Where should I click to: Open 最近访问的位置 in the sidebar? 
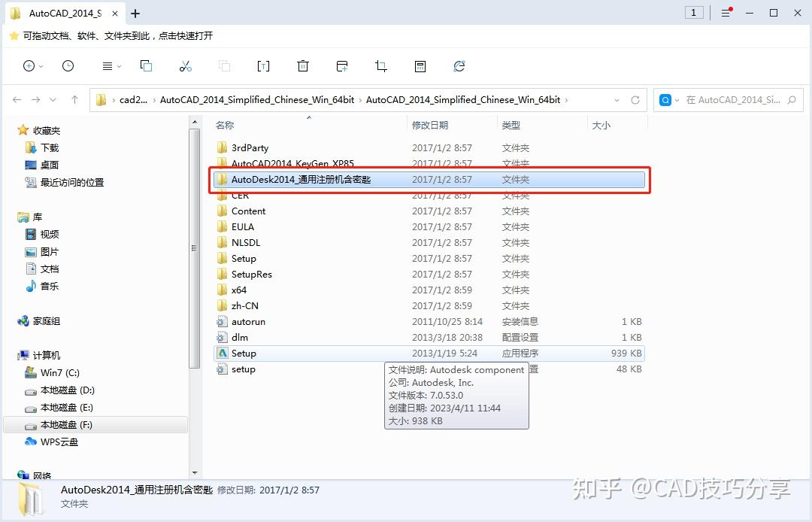click(x=65, y=182)
